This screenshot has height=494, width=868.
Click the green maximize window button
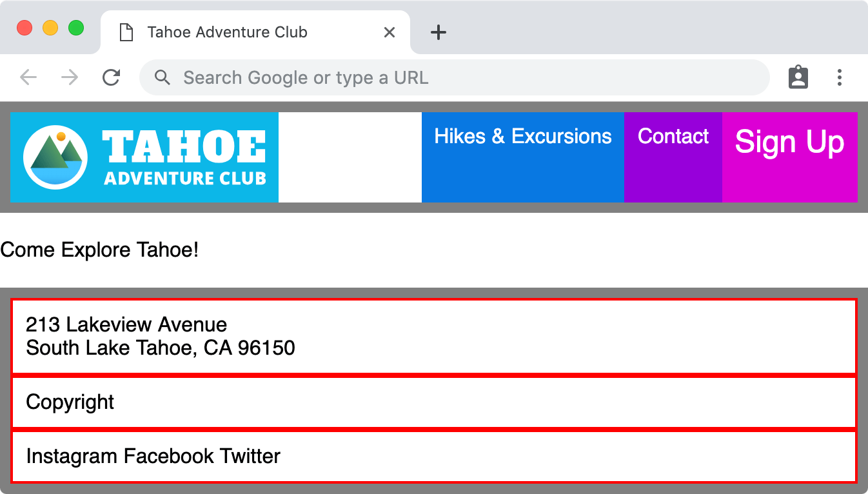click(76, 28)
